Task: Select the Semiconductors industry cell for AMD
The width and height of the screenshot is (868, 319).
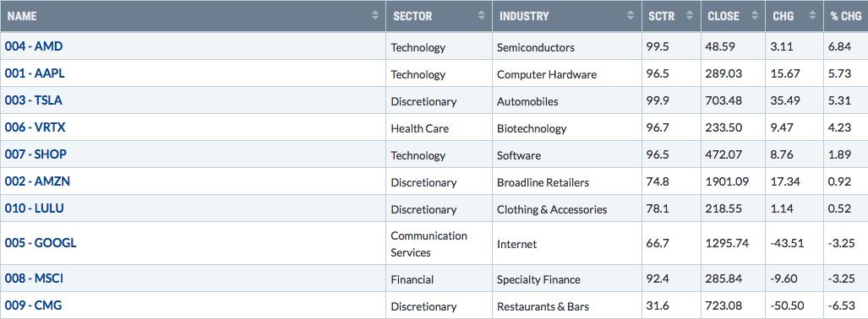Action: click(536, 47)
